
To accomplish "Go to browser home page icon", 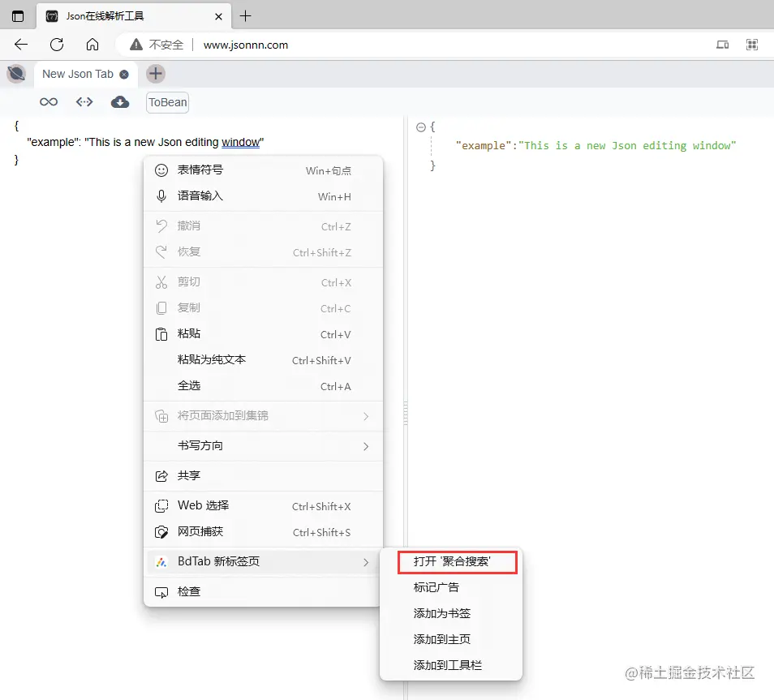I will [92, 45].
